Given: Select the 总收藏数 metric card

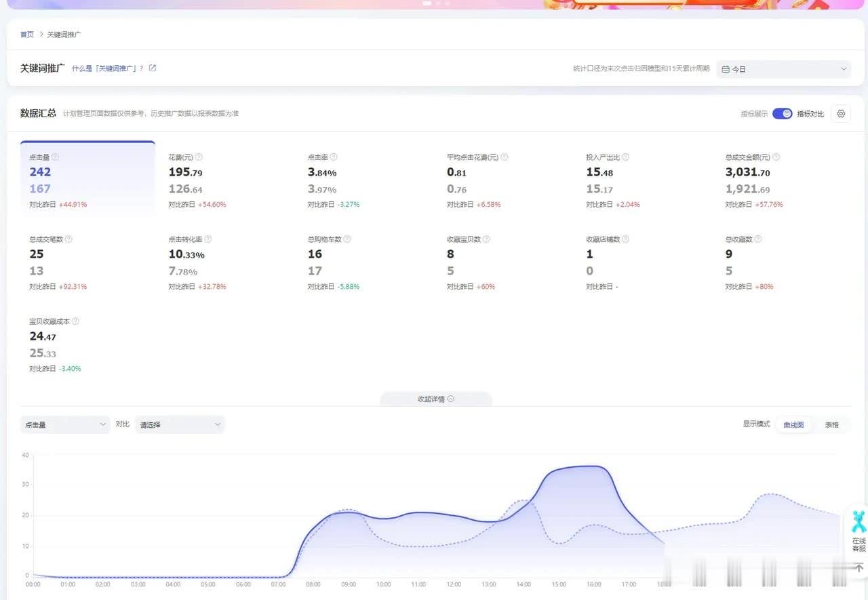Looking at the screenshot, I should (x=784, y=262).
